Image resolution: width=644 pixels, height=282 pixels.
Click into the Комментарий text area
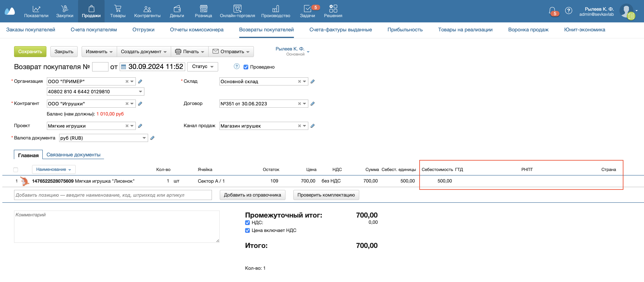pos(117,227)
